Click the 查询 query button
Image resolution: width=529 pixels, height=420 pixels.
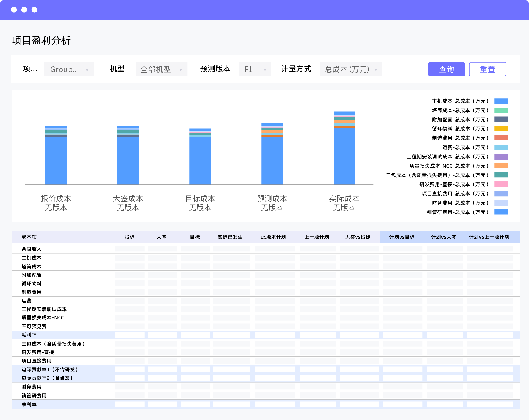pos(446,69)
